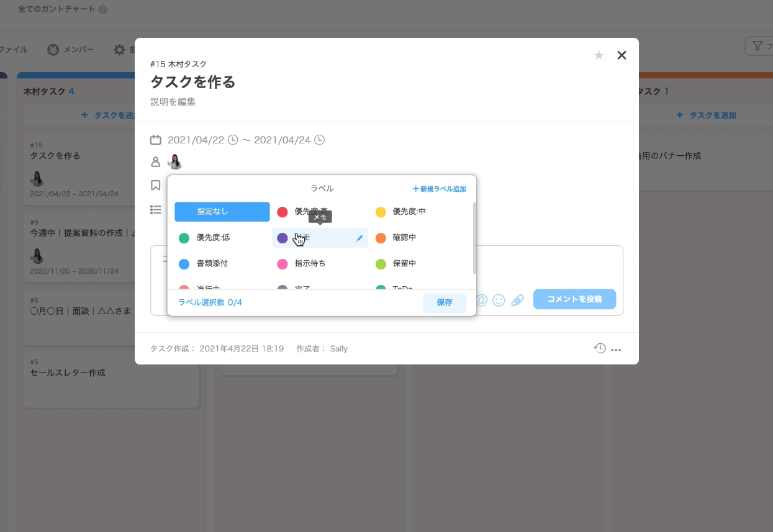Click the 新規ラベル追加 link
Image resolution: width=773 pixels, height=532 pixels.
pos(439,189)
